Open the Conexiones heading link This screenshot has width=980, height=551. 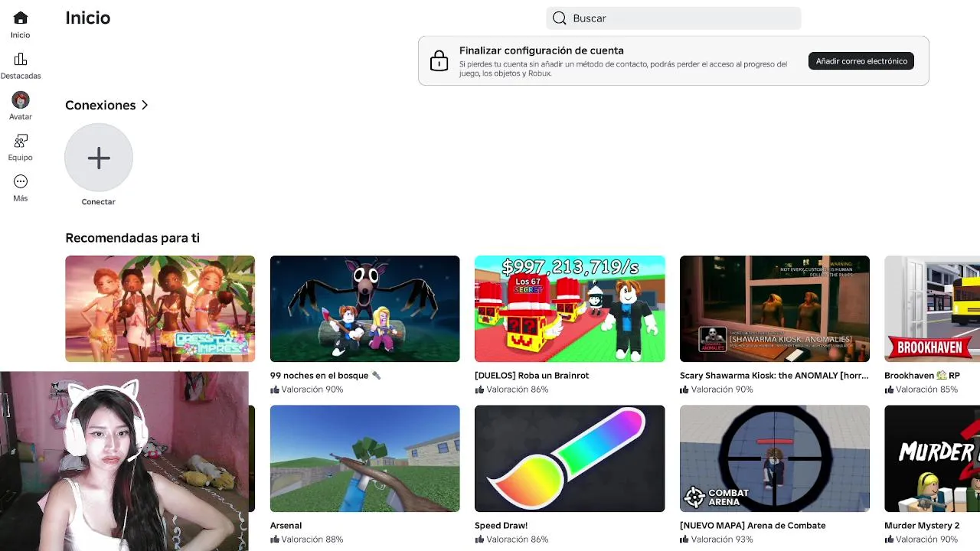point(100,105)
